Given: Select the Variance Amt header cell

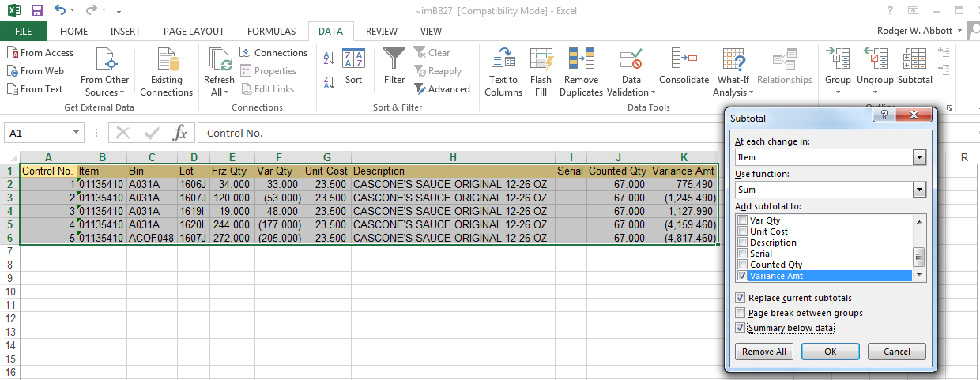Looking at the screenshot, I should click(x=684, y=171).
